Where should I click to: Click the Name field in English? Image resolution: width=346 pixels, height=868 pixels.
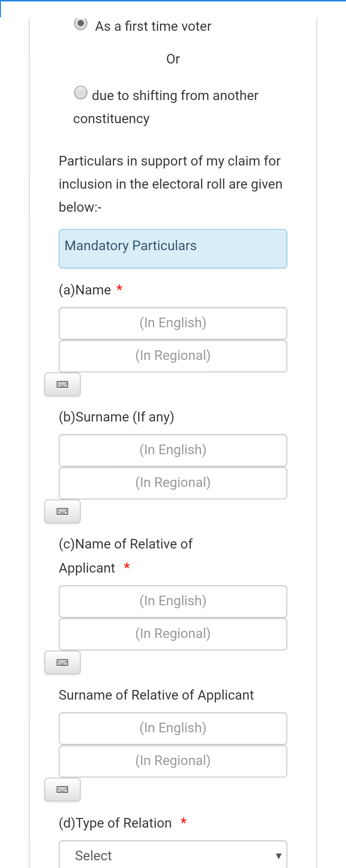pyautogui.click(x=173, y=323)
